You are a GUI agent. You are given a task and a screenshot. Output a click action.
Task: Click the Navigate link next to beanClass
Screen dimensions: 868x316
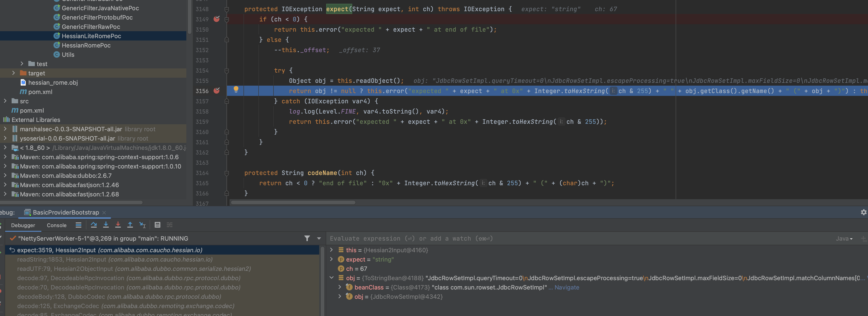tap(567, 287)
